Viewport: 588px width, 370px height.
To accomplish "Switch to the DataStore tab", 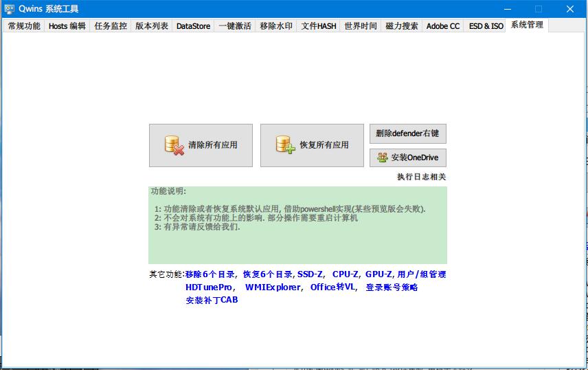I will 193,26.
